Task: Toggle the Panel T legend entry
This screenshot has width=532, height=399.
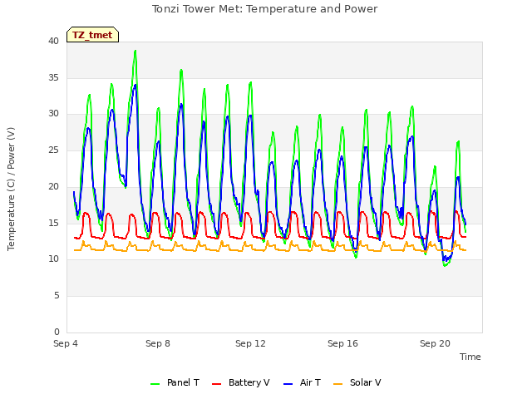Action: coord(175,382)
